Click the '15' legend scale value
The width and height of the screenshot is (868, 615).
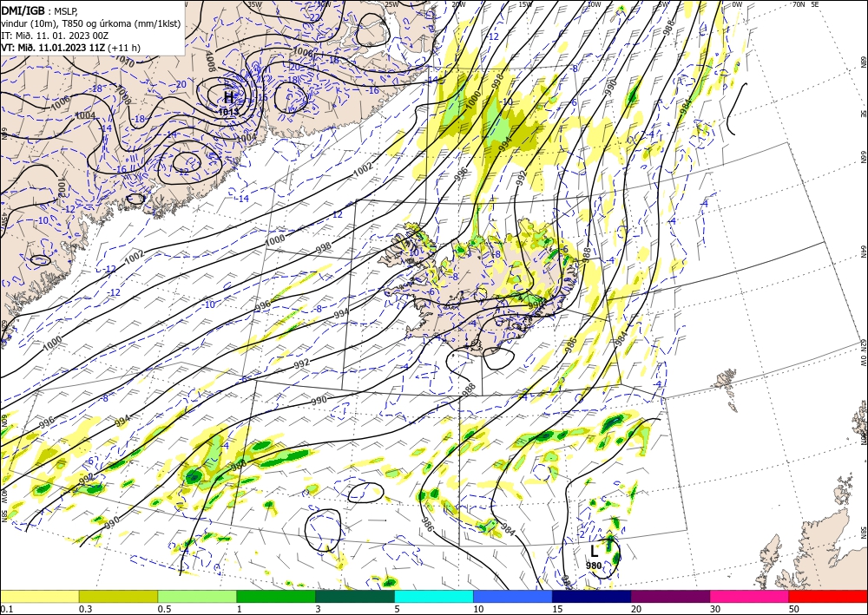pyautogui.click(x=557, y=609)
